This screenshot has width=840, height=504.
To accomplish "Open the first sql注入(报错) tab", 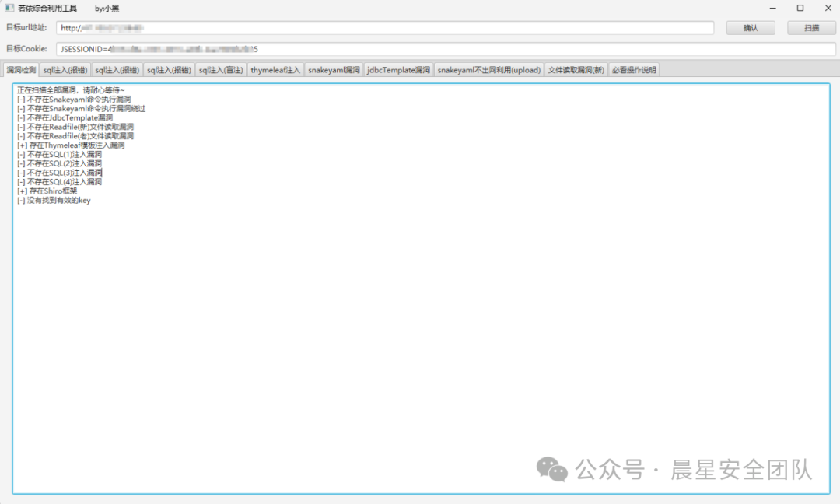I will pos(65,70).
